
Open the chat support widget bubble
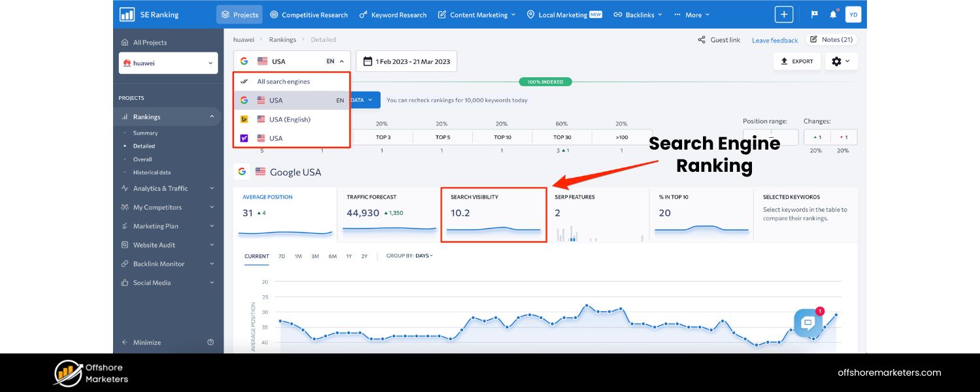[808, 322]
